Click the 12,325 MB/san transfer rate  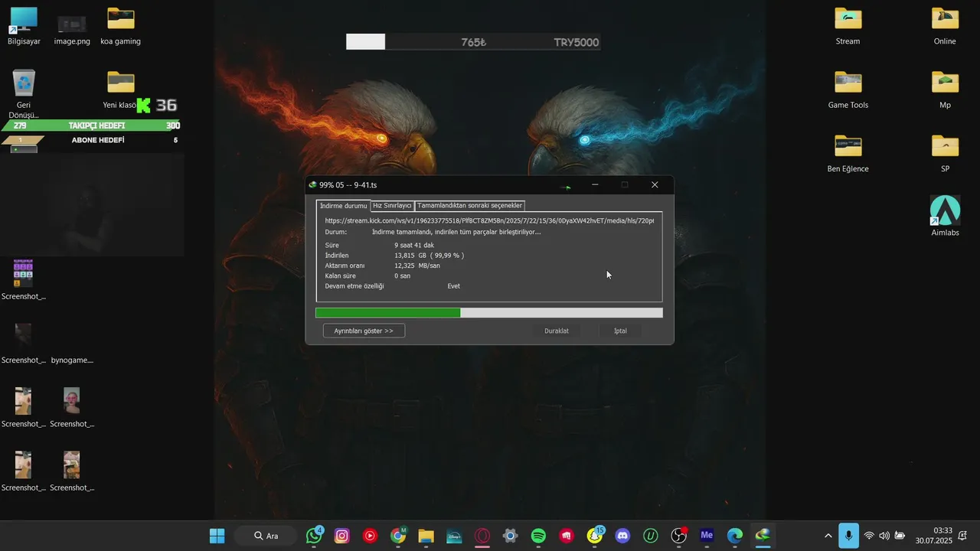417,266
